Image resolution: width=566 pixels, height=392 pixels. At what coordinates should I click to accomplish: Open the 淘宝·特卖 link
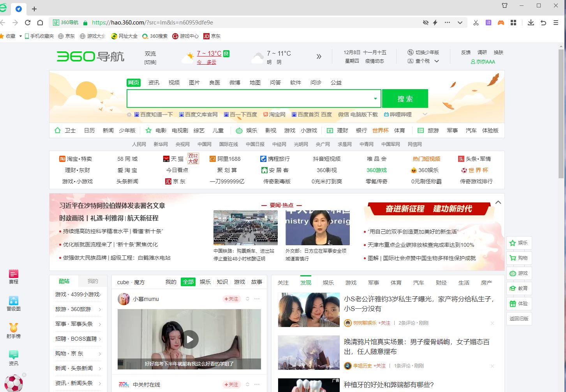pyautogui.click(x=78, y=158)
